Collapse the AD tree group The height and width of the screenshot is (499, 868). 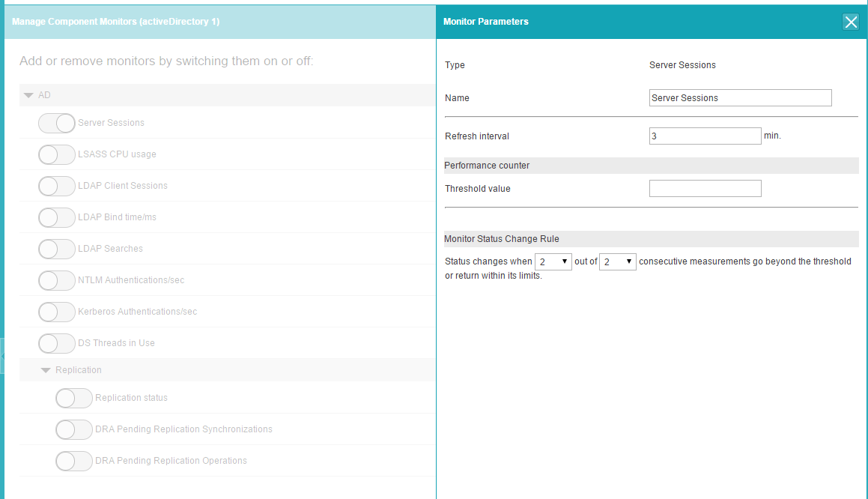pyautogui.click(x=28, y=95)
